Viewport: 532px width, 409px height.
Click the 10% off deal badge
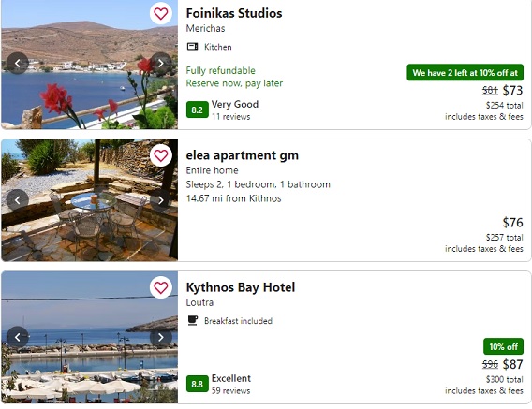point(503,346)
